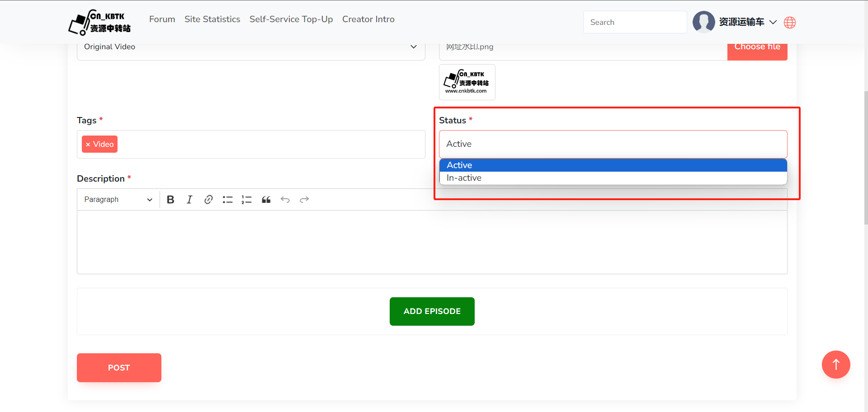The height and width of the screenshot is (412, 868).
Task: Open the Paragraph style dropdown
Action: coord(118,200)
